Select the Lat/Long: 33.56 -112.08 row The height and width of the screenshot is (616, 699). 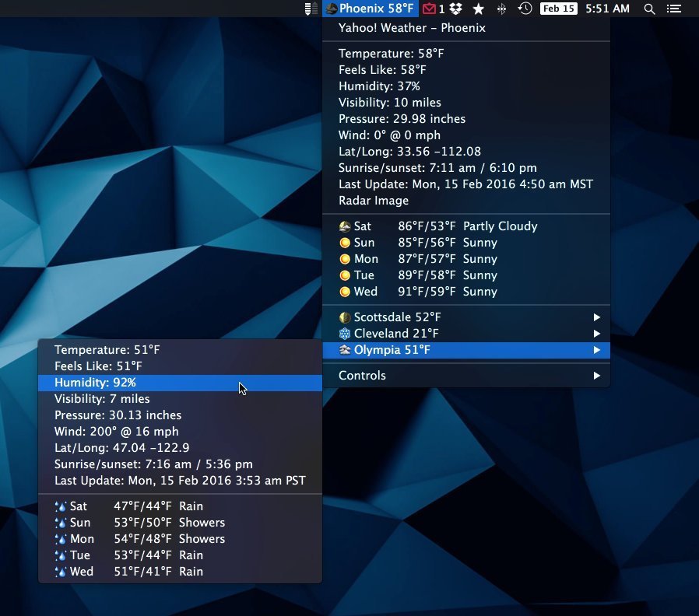(x=465, y=152)
